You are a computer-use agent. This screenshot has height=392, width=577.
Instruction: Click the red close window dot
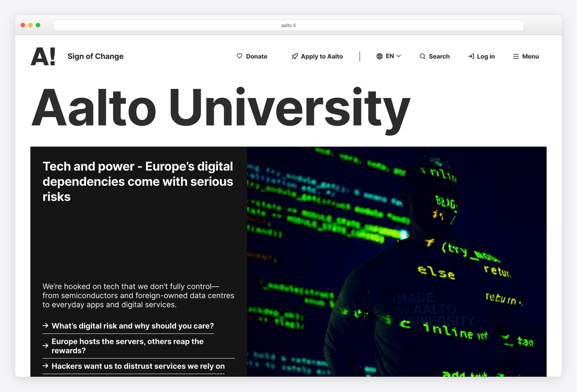(x=23, y=25)
